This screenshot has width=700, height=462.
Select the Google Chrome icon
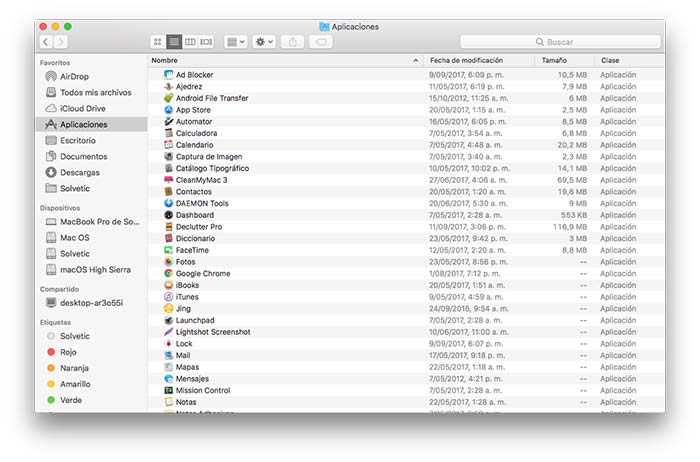[x=168, y=273]
